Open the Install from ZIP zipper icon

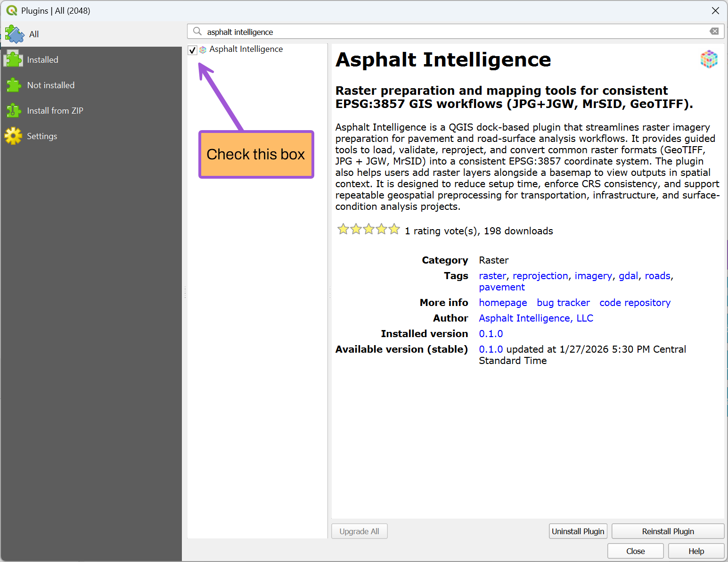click(x=13, y=110)
